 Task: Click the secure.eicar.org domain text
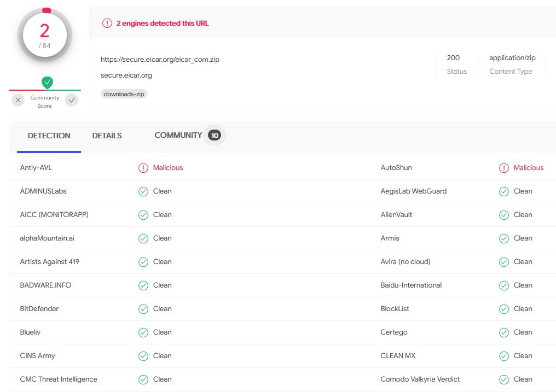126,75
